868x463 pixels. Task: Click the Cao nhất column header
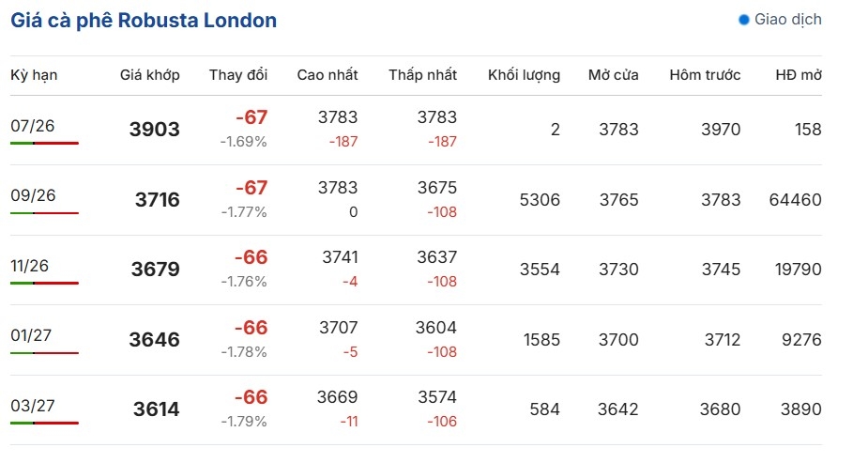pyautogui.click(x=327, y=75)
